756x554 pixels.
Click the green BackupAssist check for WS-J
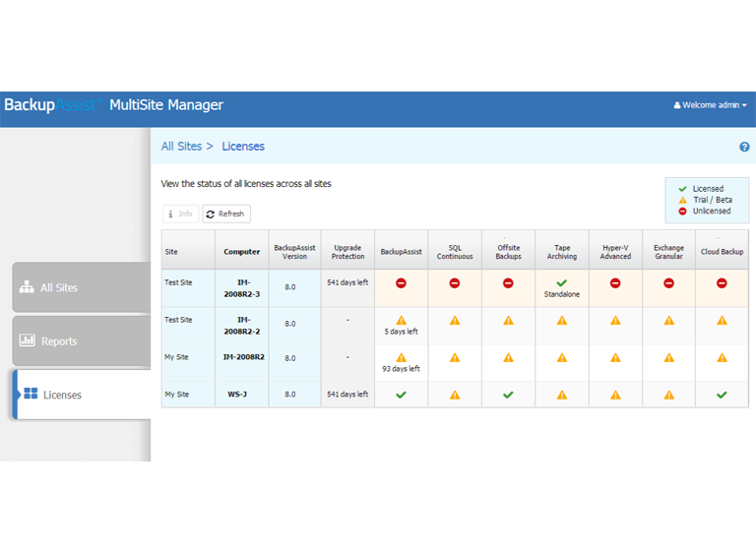point(401,395)
